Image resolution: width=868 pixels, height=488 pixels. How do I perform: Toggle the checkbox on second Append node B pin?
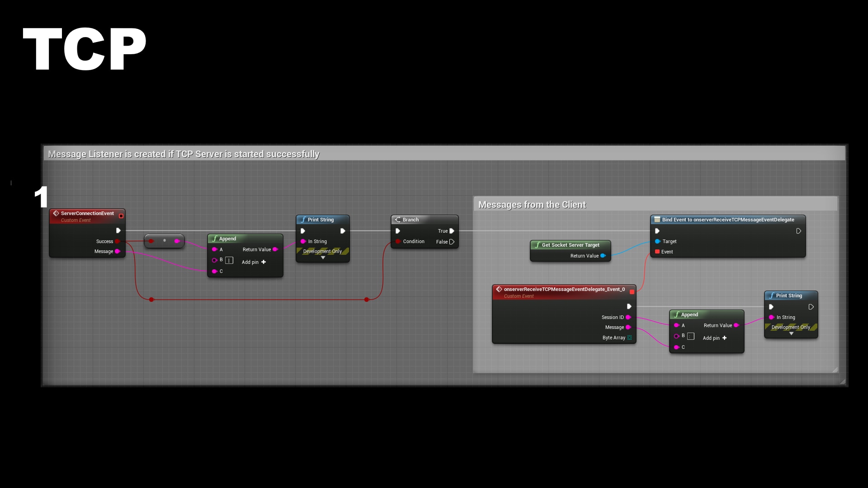pyautogui.click(x=690, y=335)
